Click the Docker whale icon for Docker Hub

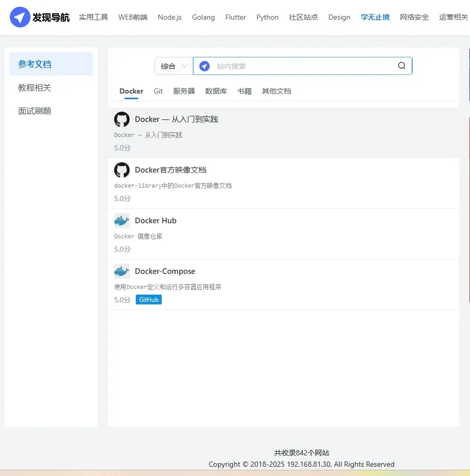tap(122, 221)
